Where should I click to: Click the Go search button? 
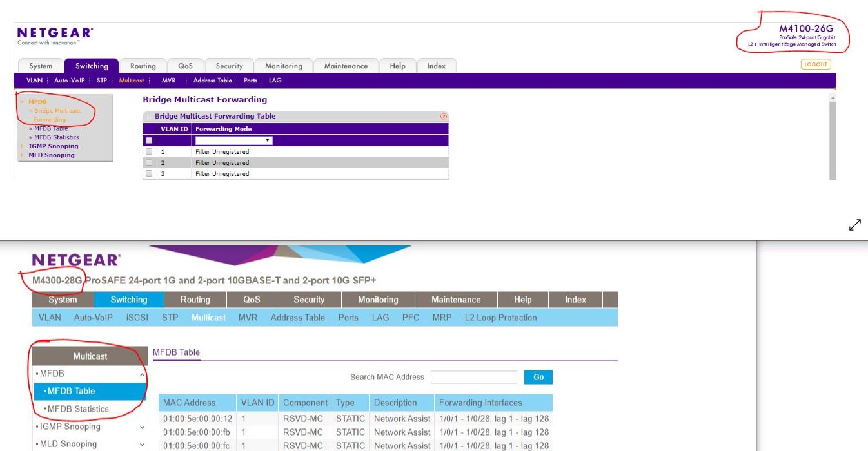538,377
